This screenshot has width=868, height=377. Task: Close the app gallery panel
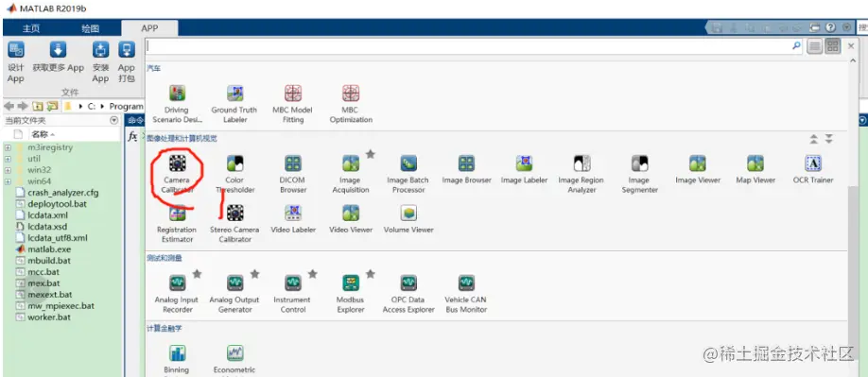(x=851, y=46)
